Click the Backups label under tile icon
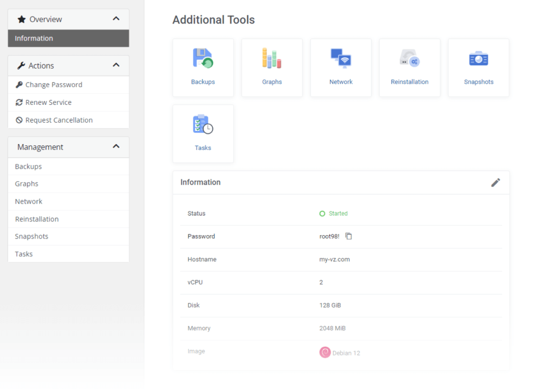547x392 pixels. pyautogui.click(x=203, y=82)
